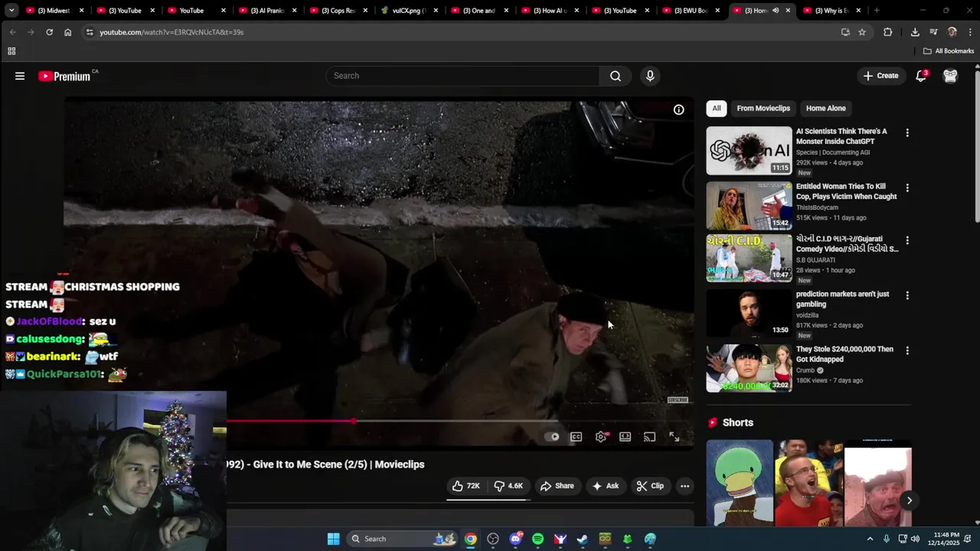Mute audio on the Home Alone tab
The width and height of the screenshot is (980, 551).
point(775,11)
